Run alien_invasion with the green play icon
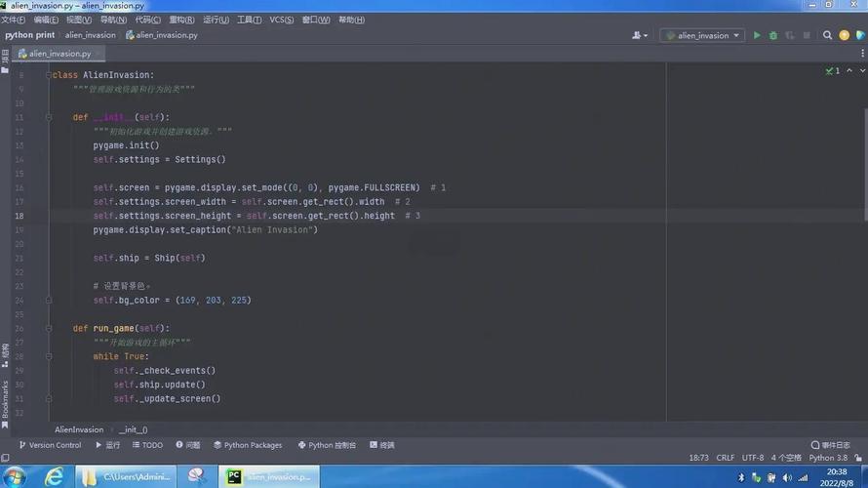 757,35
